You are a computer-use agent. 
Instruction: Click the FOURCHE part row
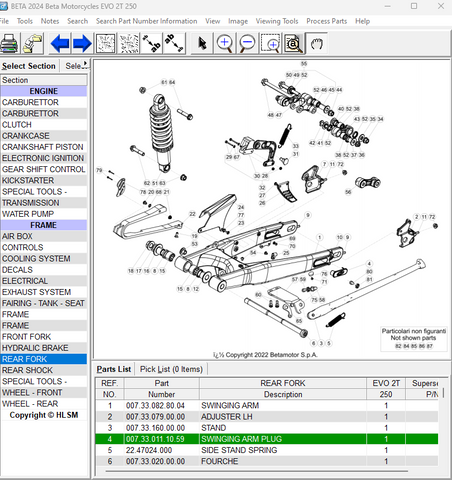coord(267,461)
